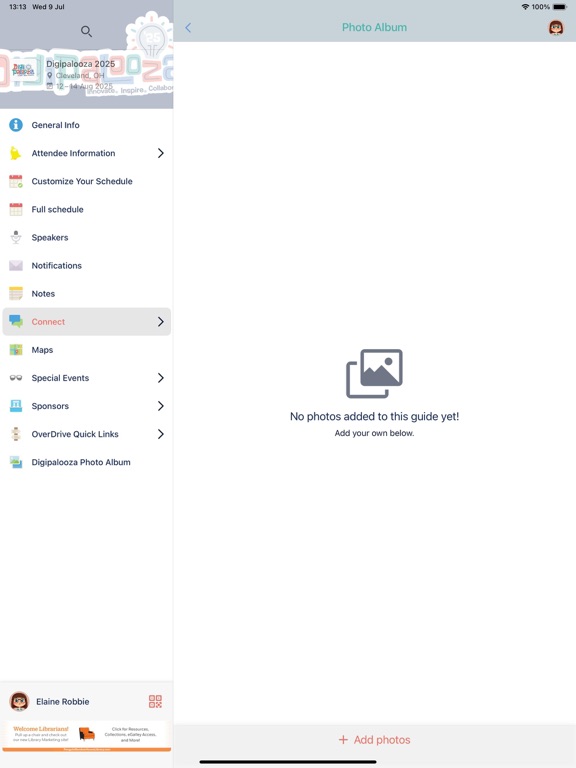Show the QR code next to Elaine Robbie

[155, 701]
